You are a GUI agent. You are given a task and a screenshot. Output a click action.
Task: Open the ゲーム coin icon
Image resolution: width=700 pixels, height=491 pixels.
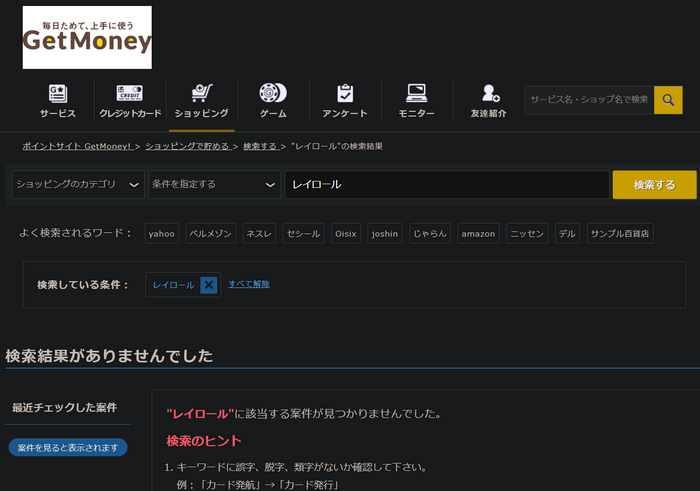click(273, 93)
